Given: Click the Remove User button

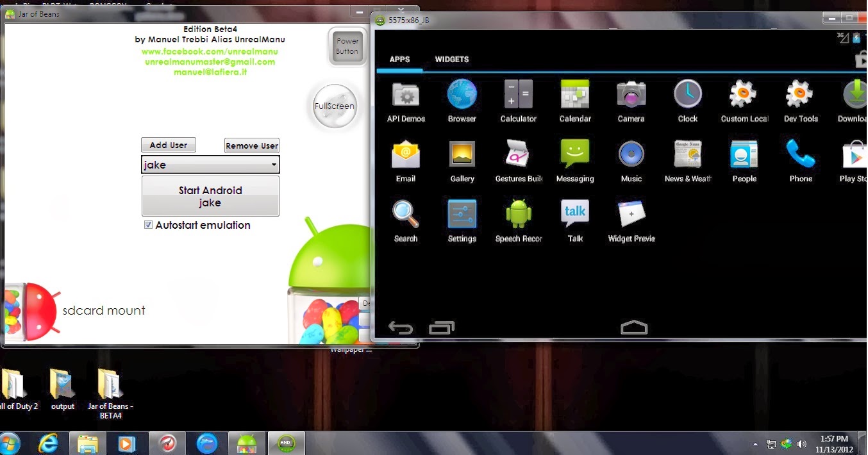Looking at the screenshot, I should click(x=252, y=145).
